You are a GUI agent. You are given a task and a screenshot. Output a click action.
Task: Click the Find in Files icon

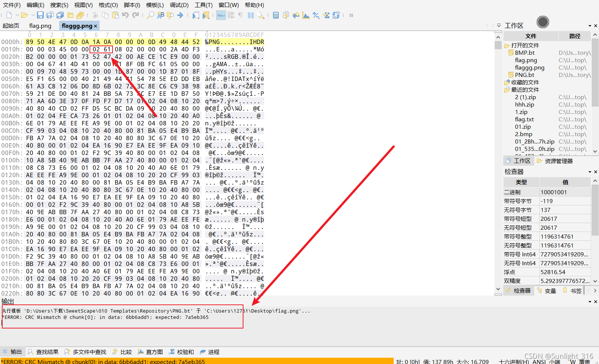(170, 15)
